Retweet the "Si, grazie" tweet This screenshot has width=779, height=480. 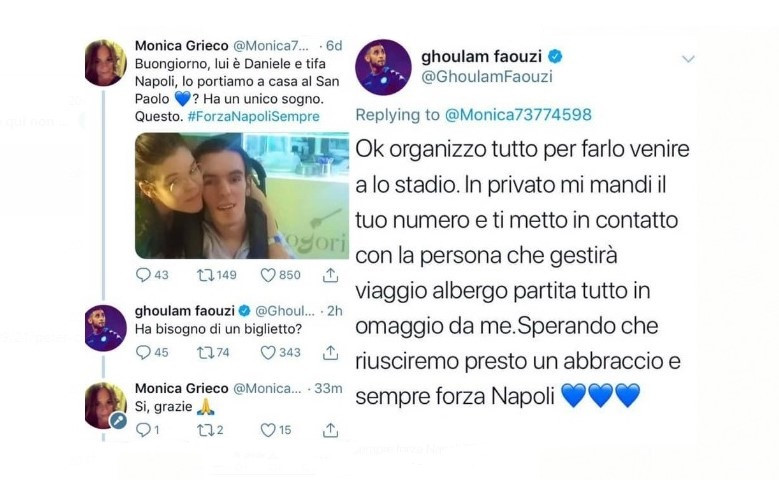pyautogui.click(x=205, y=430)
